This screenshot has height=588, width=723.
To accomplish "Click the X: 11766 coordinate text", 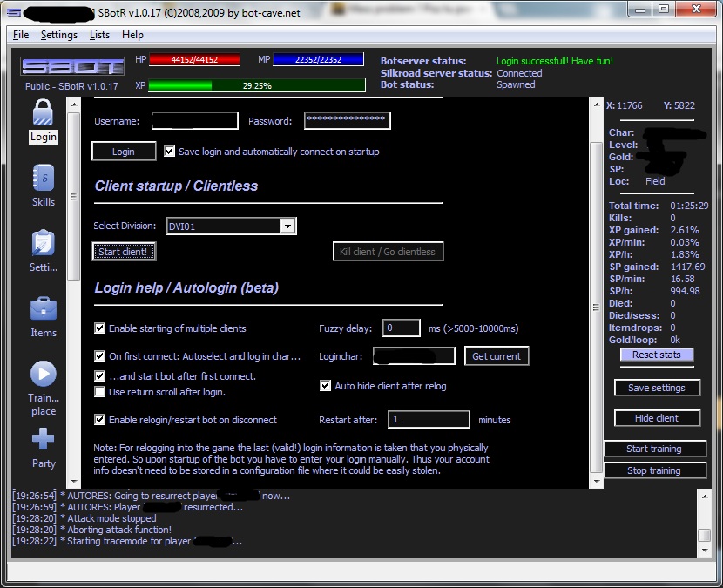I will tap(624, 105).
